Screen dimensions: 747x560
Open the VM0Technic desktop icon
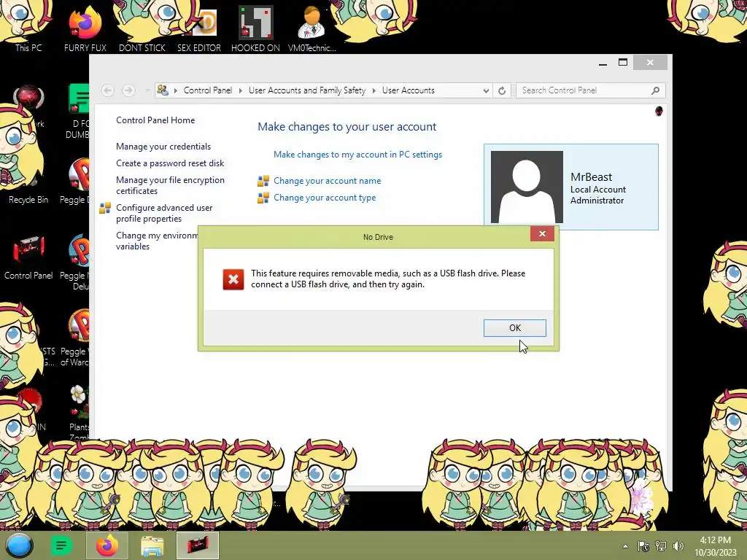(x=312, y=28)
